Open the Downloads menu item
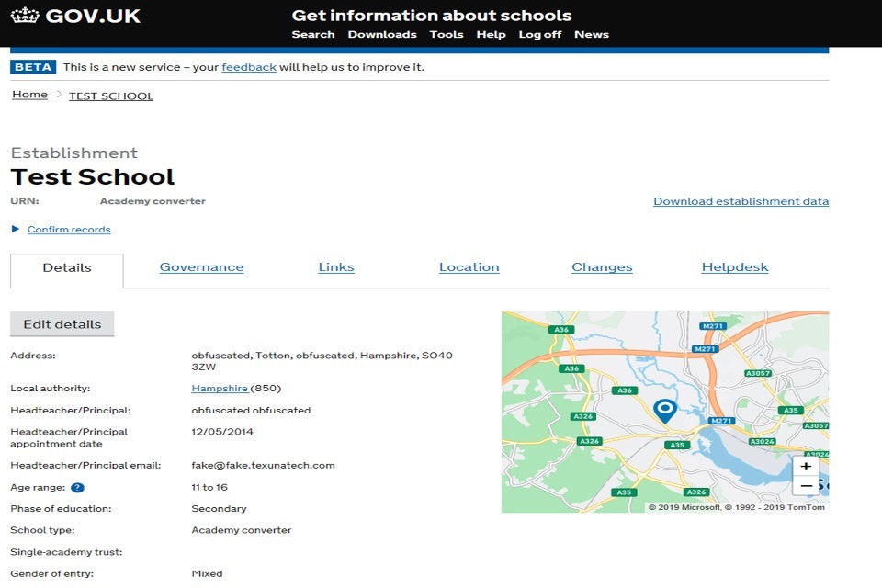The width and height of the screenshot is (882, 588). 382,35
